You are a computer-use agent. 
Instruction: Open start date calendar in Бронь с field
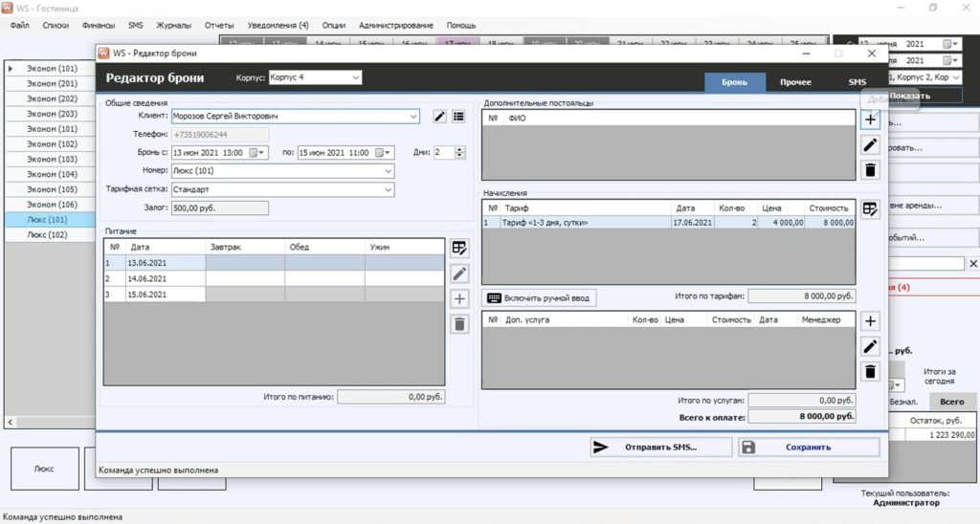pyautogui.click(x=256, y=153)
